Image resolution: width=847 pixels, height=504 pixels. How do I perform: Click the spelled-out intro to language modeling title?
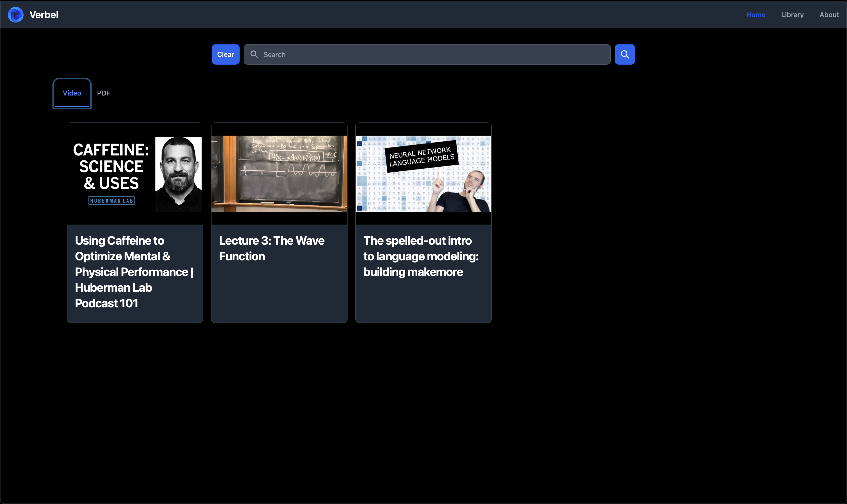coord(421,256)
